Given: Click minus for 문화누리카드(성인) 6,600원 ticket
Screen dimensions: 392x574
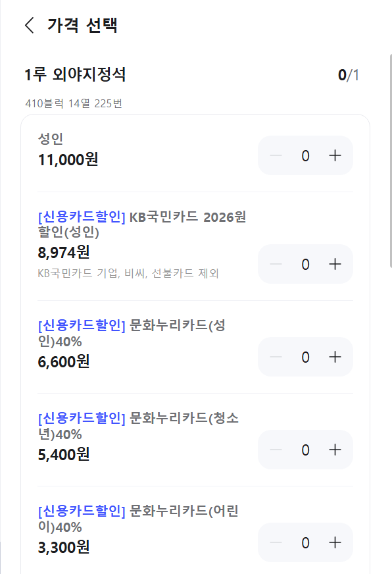Looking at the screenshot, I should pos(276,357).
